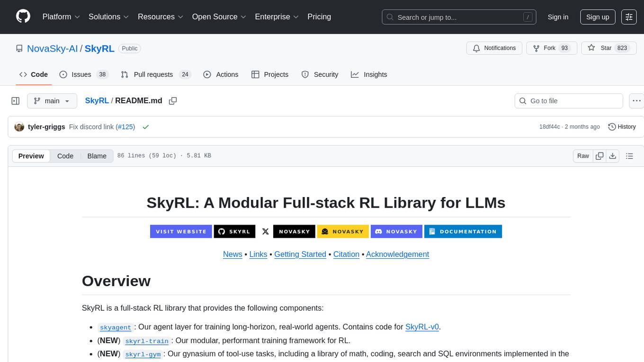The width and height of the screenshot is (644, 362).
Task: Expand the file tree side panel
Action: coord(16,101)
